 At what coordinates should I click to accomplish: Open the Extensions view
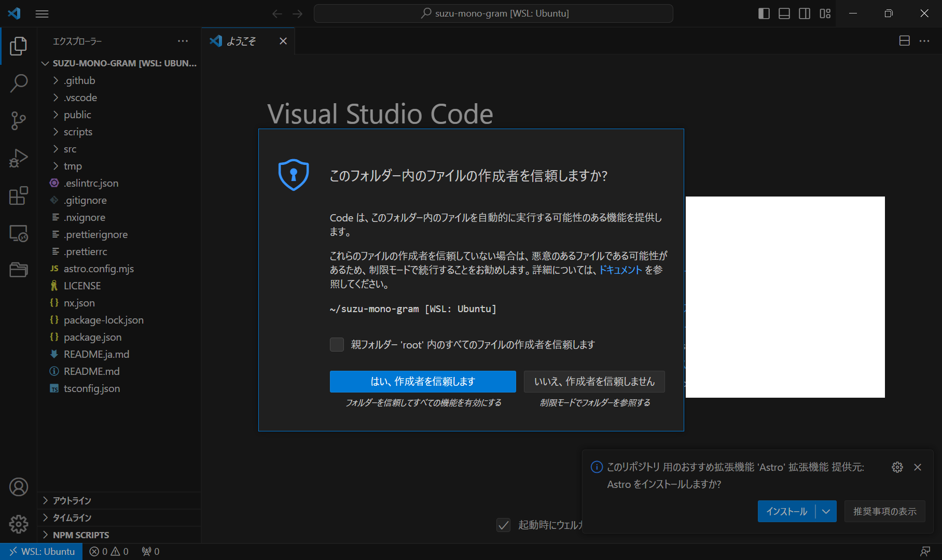(x=19, y=195)
